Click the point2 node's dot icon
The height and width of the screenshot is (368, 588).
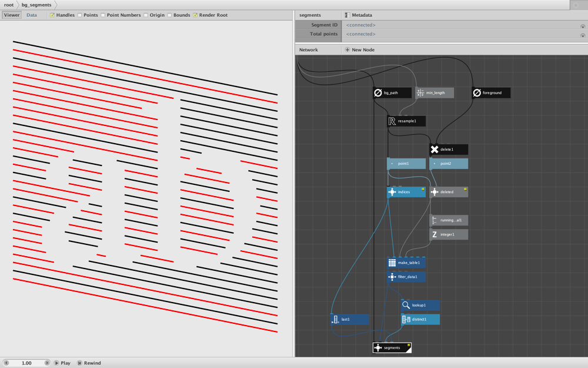click(435, 164)
